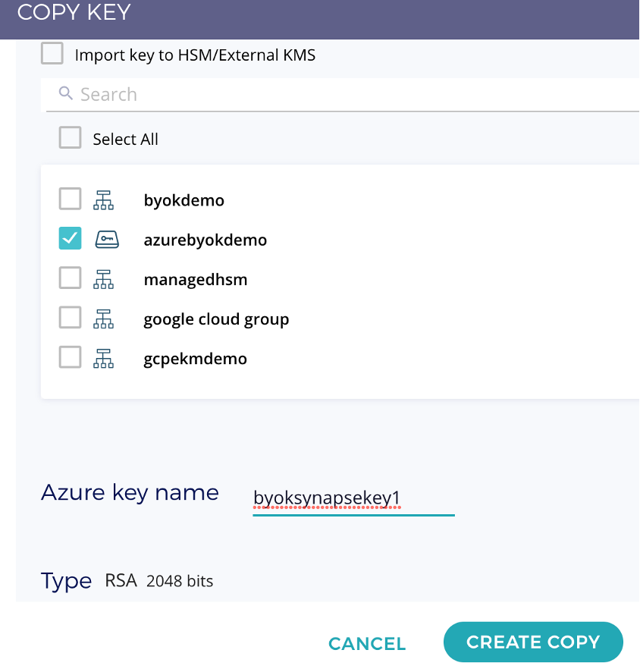Click the CANCEL button
The height and width of the screenshot is (672, 640).
pos(367,644)
